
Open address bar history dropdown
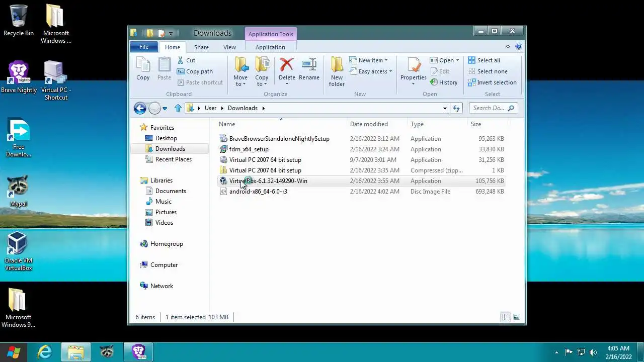[445, 108]
